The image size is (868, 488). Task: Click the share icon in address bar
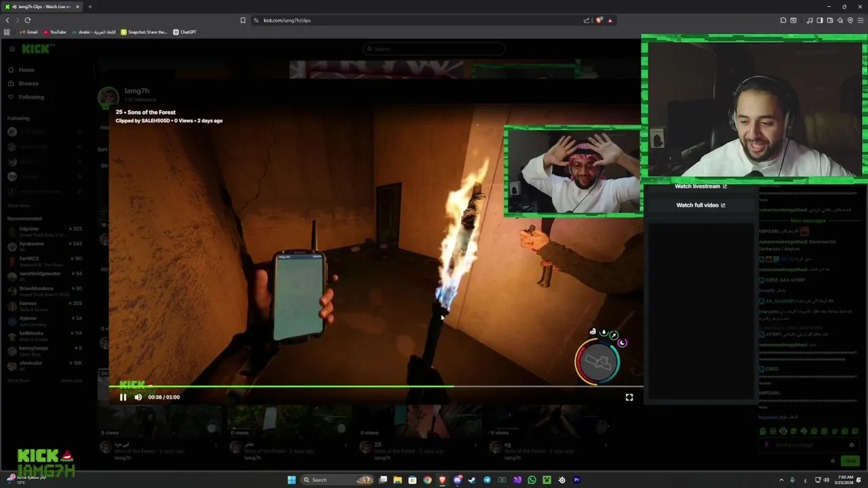587,20
